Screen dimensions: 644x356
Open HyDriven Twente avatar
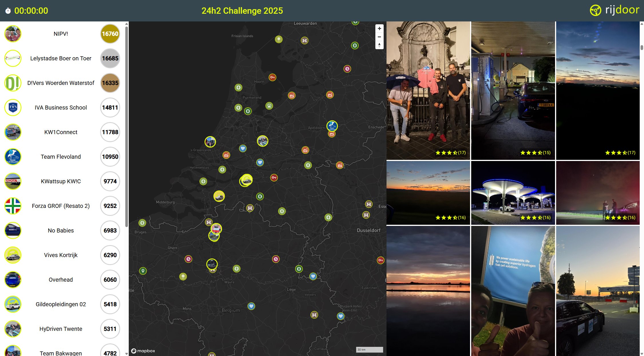(13, 329)
